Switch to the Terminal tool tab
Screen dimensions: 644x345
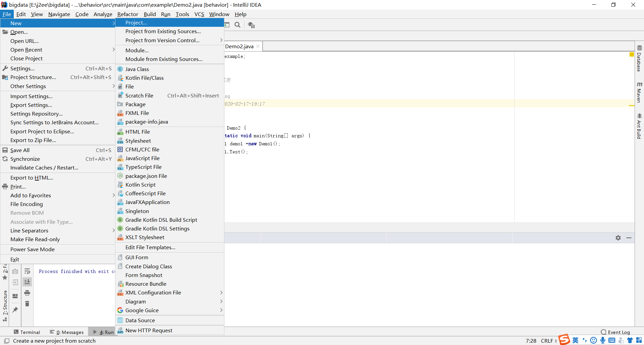27,332
